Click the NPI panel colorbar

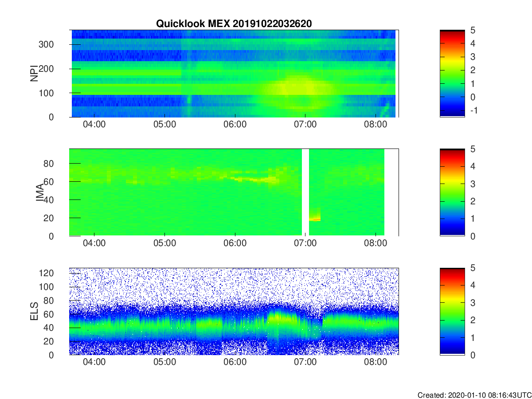[452, 74]
